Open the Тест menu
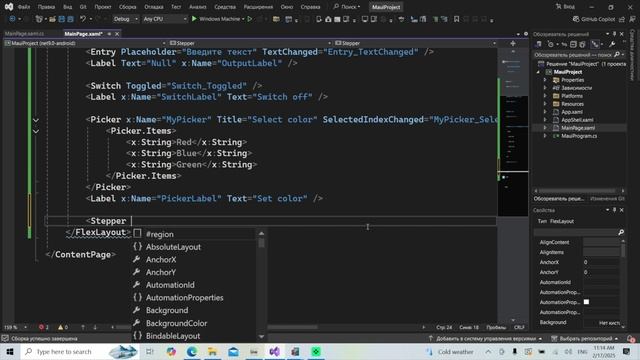The height and width of the screenshot is (360, 640). (176, 7)
